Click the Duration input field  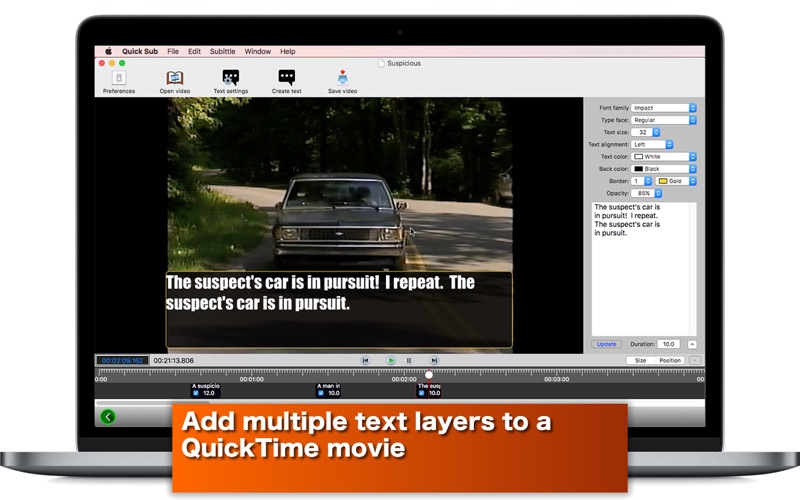(x=670, y=344)
